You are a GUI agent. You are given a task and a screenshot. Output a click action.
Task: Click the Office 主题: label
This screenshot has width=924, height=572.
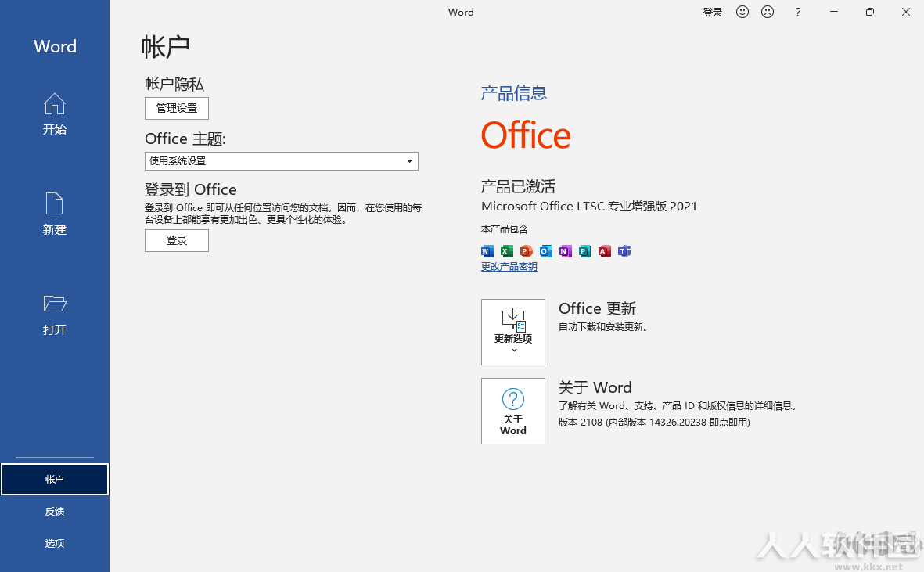pyautogui.click(x=185, y=139)
